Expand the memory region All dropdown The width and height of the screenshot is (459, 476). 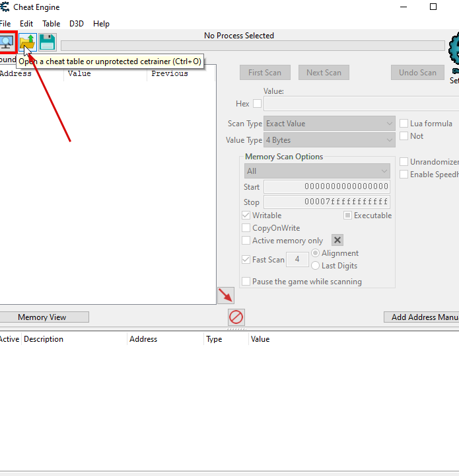(317, 171)
